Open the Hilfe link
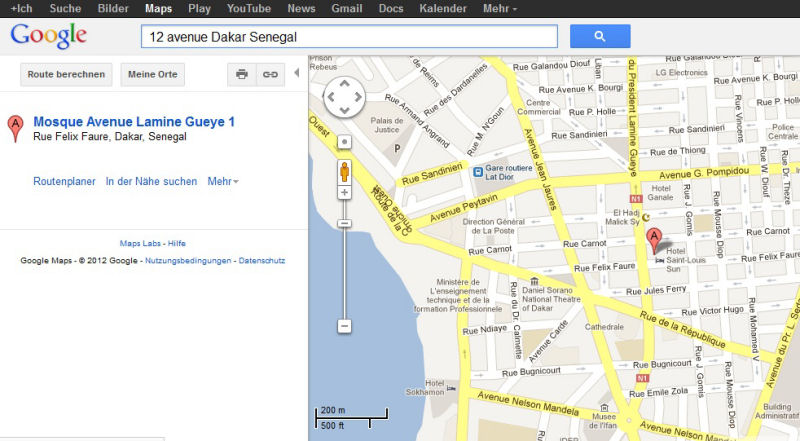This screenshot has height=441, width=800. (x=177, y=243)
